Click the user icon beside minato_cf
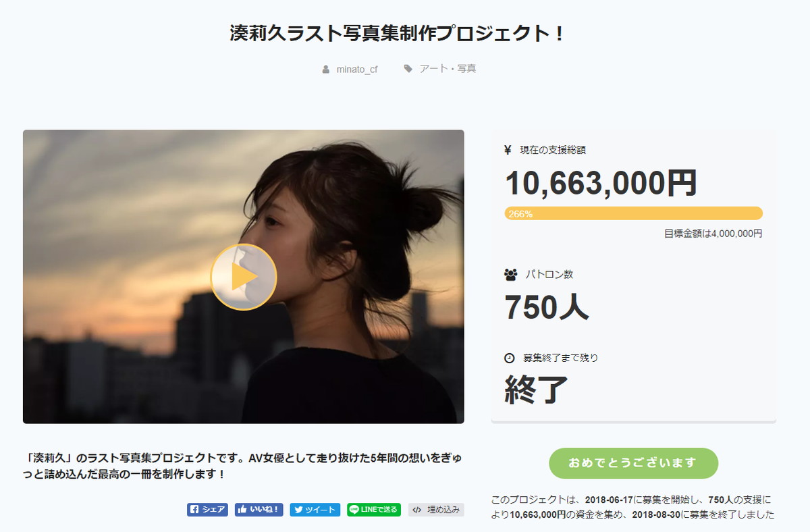Image resolution: width=810 pixels, height=532 pixels. (326, 69)
